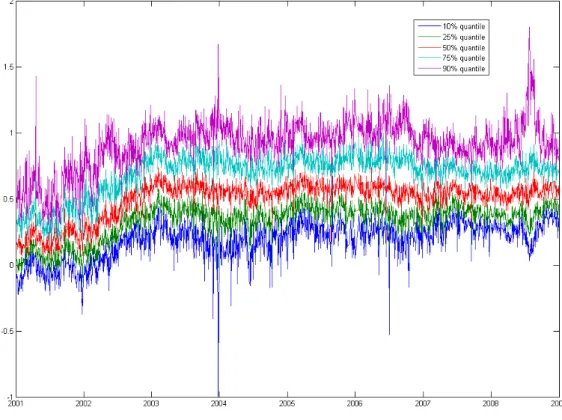Click the 2003 x-axis tick label
The image size is (562, 420).
pyautogui.click(x=151, y=404)
